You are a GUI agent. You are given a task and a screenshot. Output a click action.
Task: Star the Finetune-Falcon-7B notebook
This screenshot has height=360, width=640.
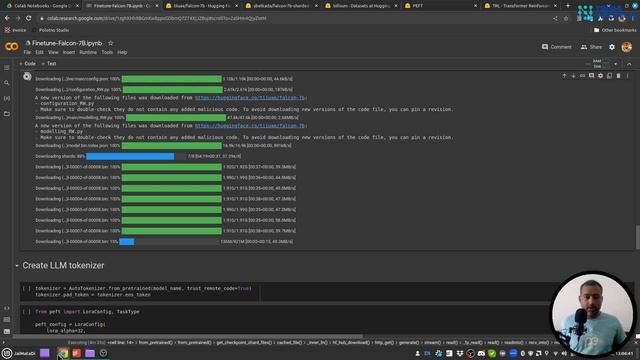tap(111, 43)
